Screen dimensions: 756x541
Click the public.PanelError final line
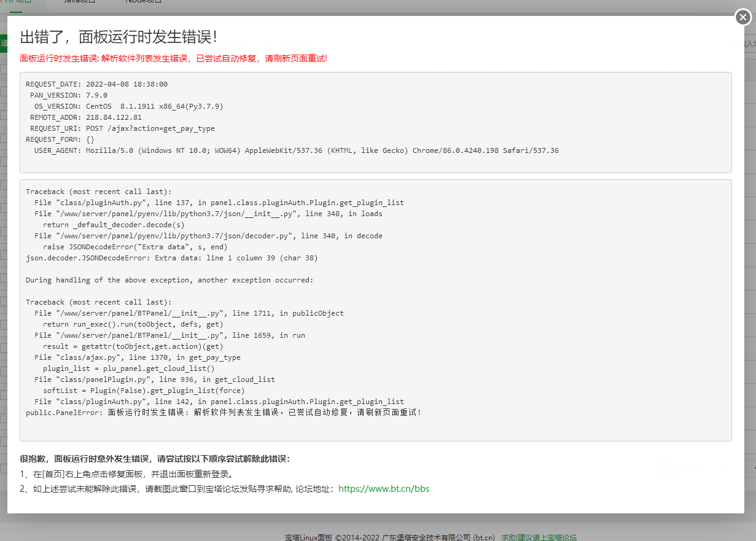(224, 413)
